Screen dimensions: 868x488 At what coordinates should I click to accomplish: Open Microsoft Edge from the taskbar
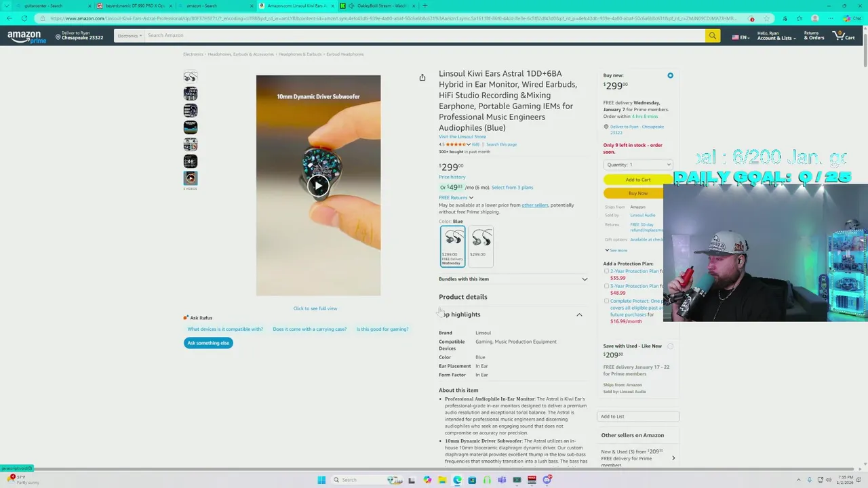pos(457,480)
